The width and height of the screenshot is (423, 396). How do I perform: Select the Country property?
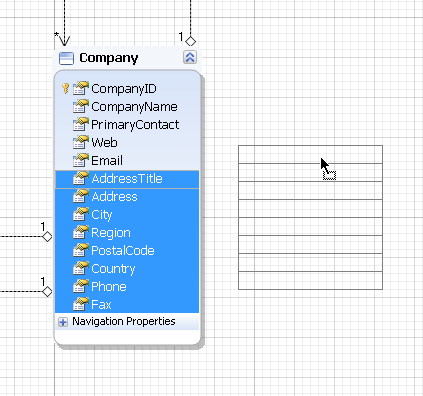[x=127, y=269]
